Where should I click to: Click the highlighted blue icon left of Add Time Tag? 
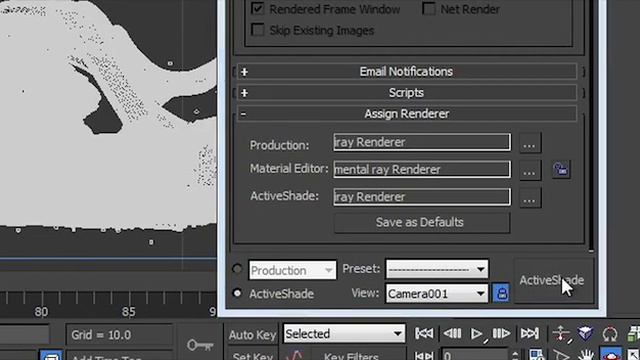[51, 356]
